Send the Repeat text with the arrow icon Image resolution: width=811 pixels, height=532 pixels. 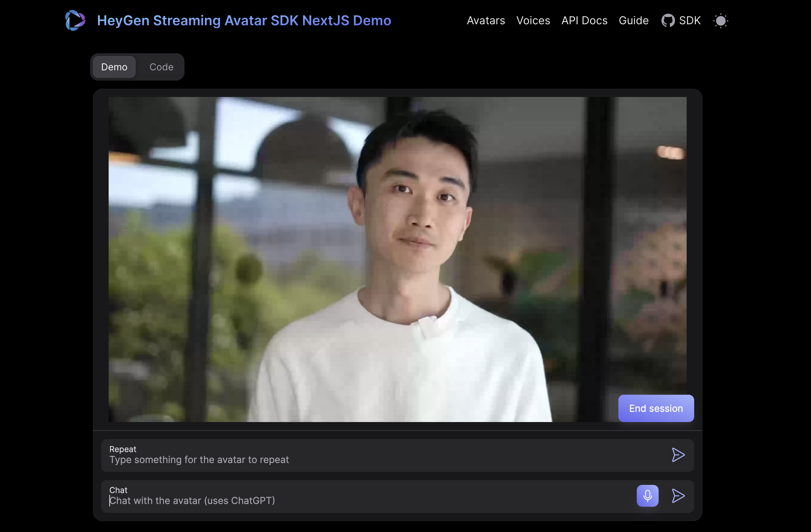(678, 455)
